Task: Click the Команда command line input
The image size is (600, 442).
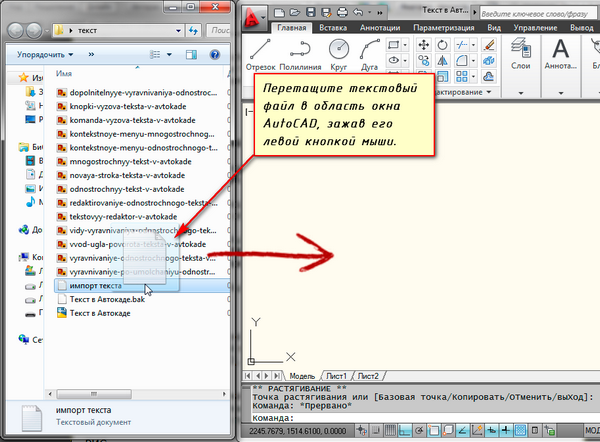Action: point(425,418)
